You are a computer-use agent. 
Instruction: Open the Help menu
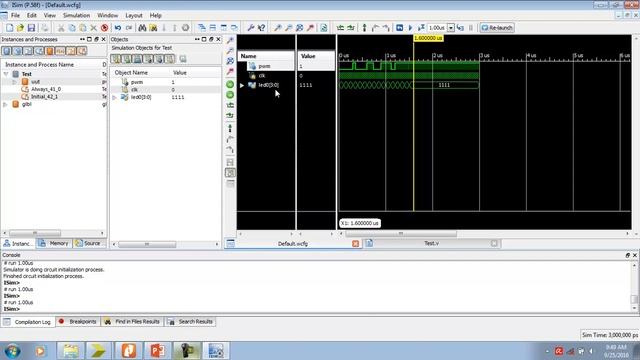point(156,16)
